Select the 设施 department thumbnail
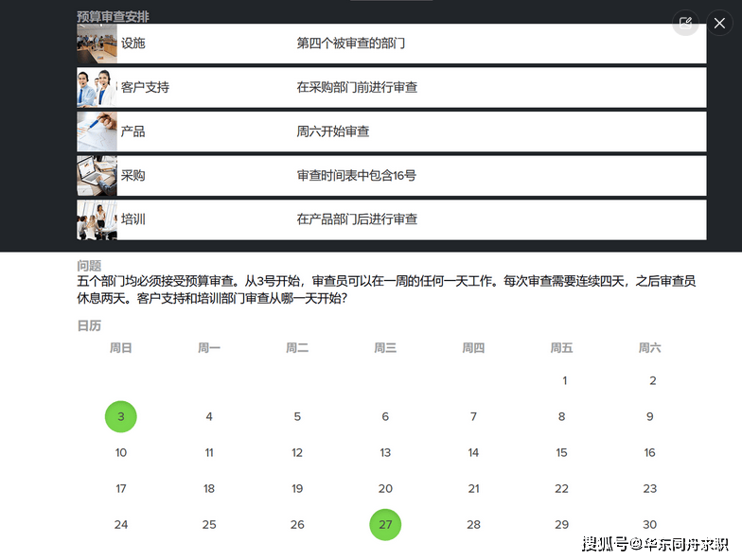 point(97,44)
